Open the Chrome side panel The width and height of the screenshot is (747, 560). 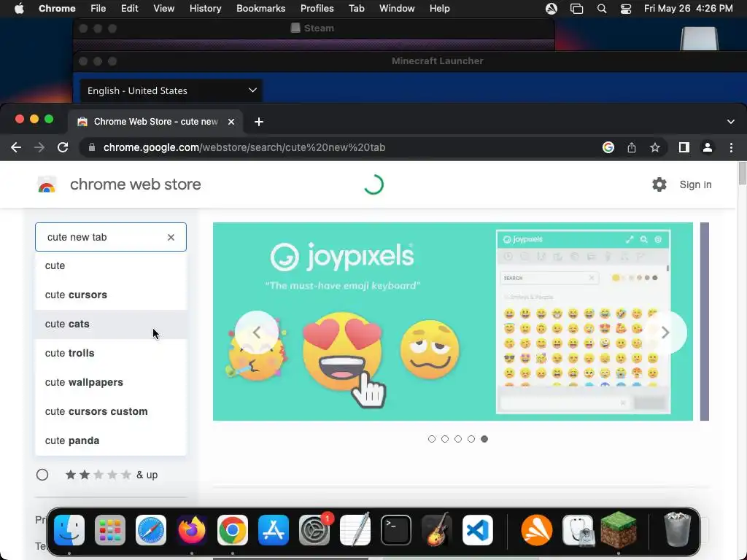[x=684, y=147]
